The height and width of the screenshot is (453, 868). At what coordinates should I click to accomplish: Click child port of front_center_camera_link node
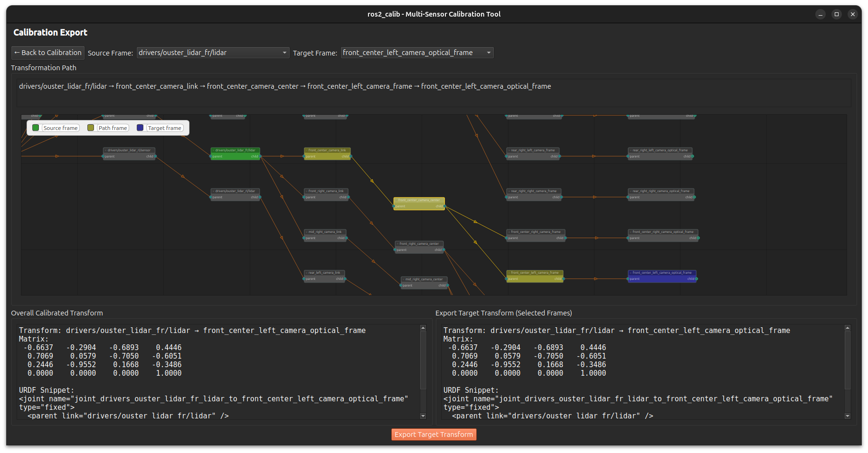pos(350,156)
